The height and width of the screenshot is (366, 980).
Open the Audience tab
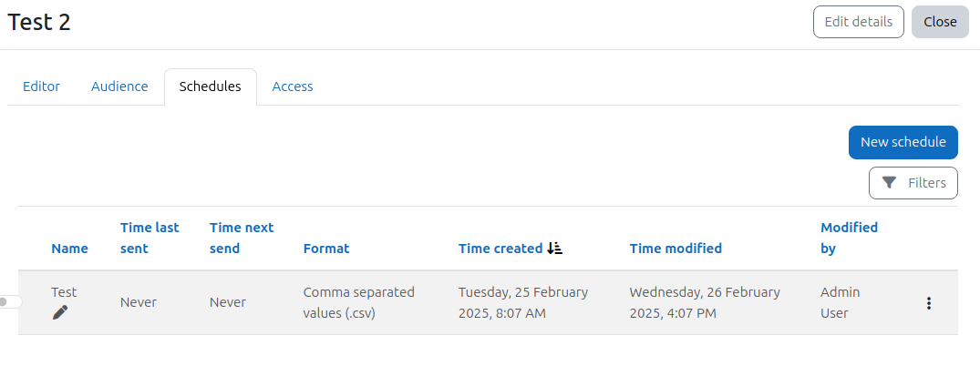point(119,86)
